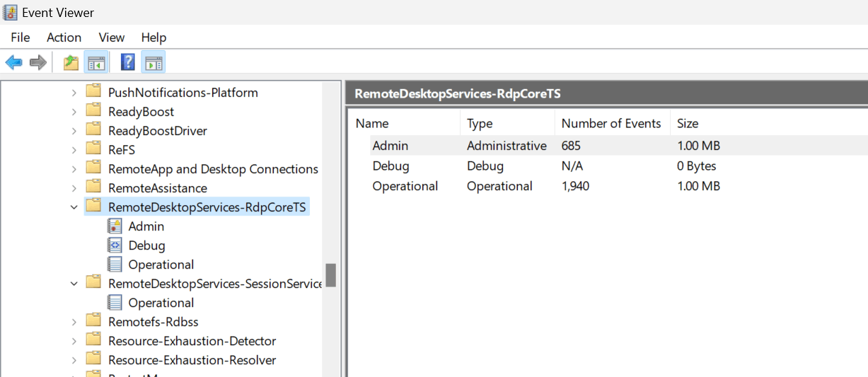Image resolution: width=868 pixels, height=377 pixels.
Task: Expand the ReFS node
Action: pos(74,150)
